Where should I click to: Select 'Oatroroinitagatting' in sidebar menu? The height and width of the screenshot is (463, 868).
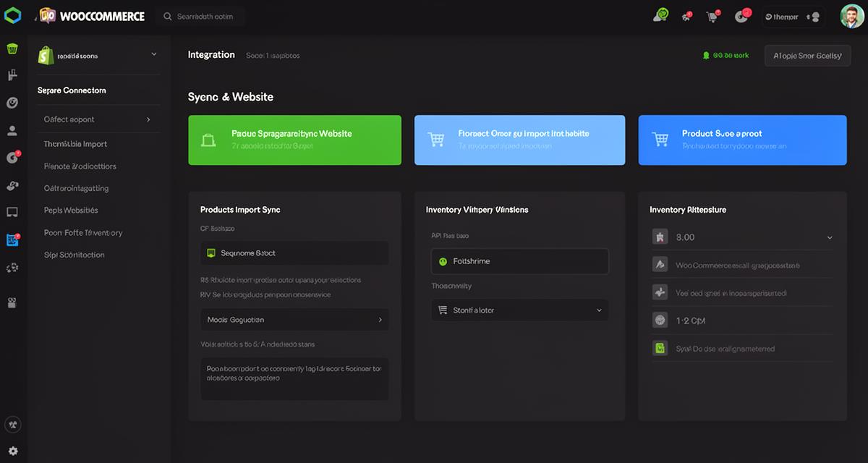[x=76, y=188]
